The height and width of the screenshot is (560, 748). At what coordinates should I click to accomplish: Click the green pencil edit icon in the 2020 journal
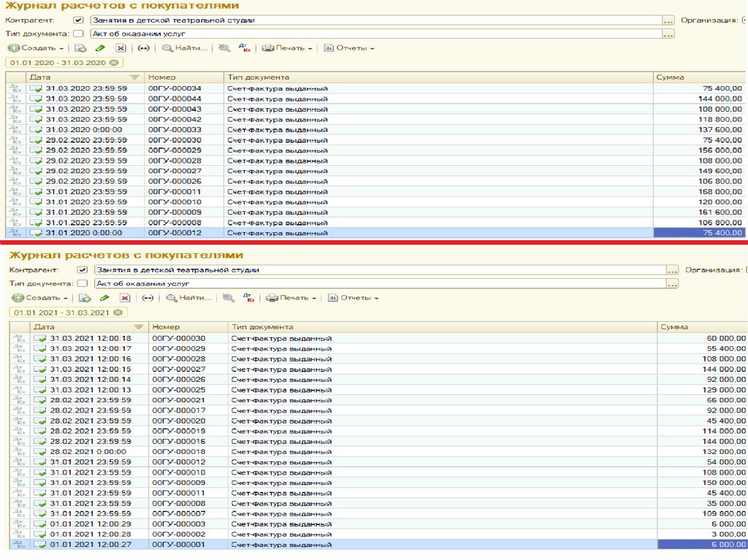[x=101, y=48]
